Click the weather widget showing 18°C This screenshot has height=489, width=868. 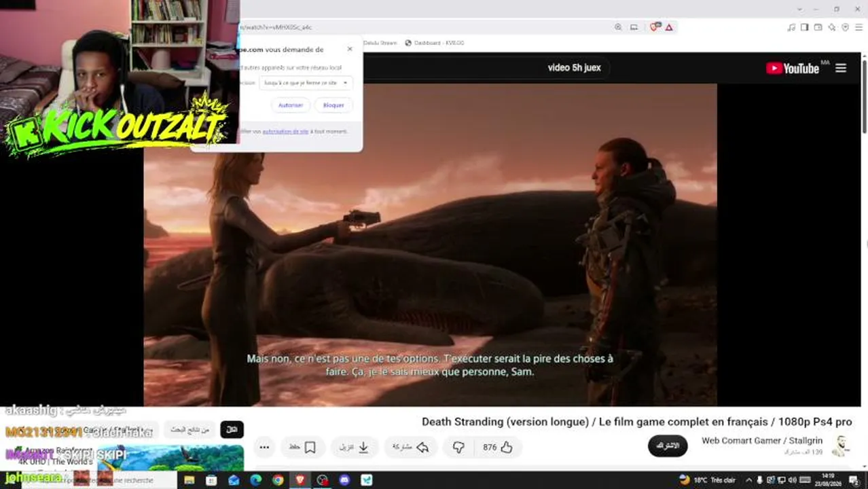(707, 480)
